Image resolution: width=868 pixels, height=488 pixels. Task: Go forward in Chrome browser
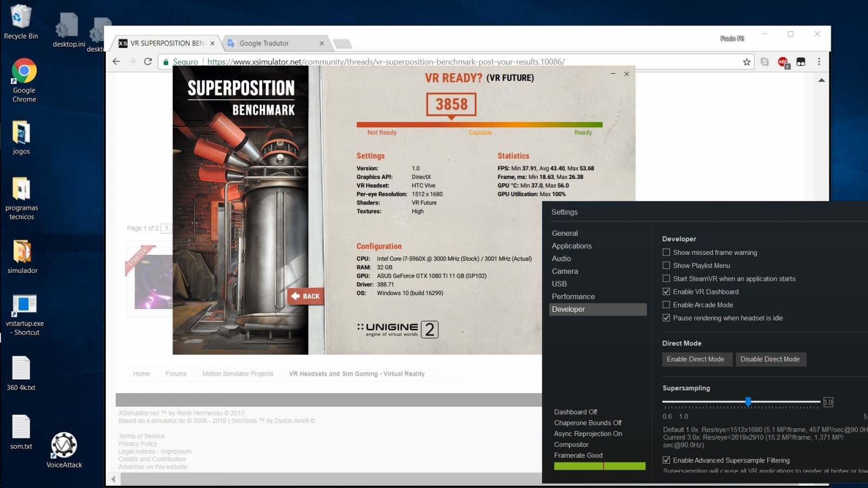132,61
